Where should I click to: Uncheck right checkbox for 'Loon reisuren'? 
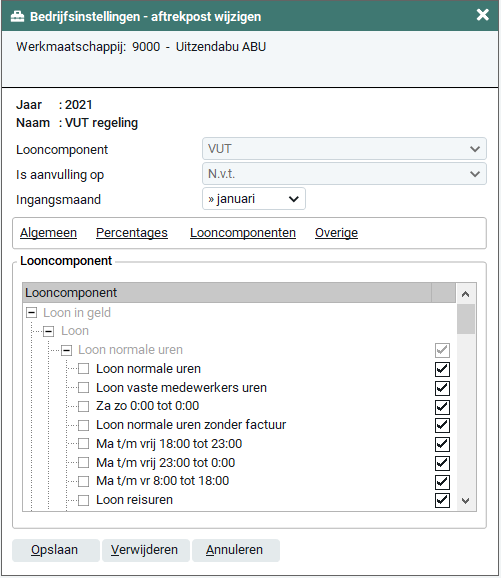[442, 500]
